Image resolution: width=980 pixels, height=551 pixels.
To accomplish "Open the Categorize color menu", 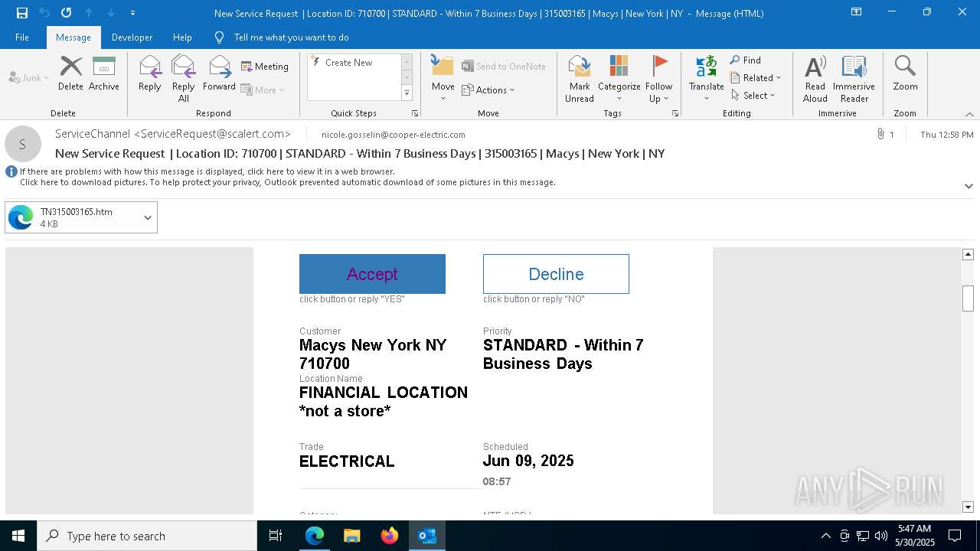I will tap(619, 79).
